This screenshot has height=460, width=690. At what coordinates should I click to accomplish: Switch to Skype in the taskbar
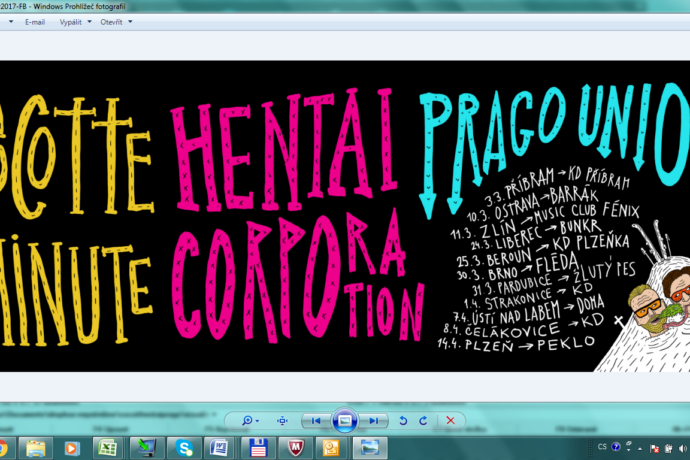pos(184,449)
